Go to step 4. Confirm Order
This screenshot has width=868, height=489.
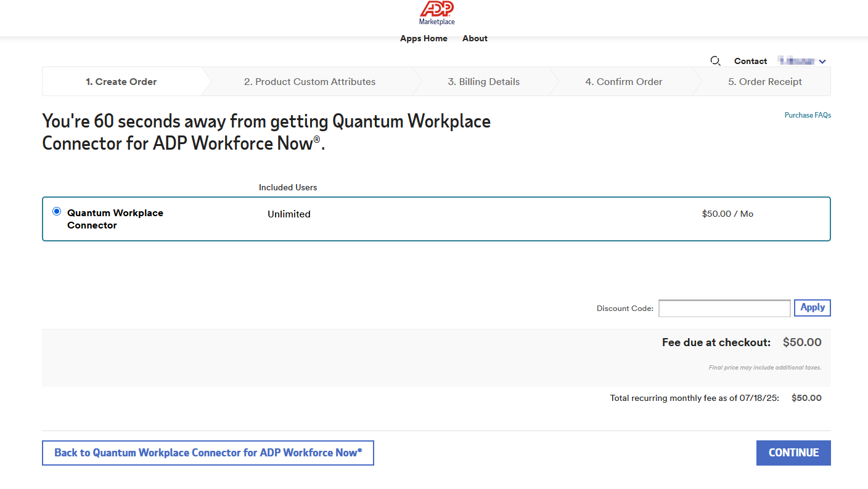[x=624, y=81]
